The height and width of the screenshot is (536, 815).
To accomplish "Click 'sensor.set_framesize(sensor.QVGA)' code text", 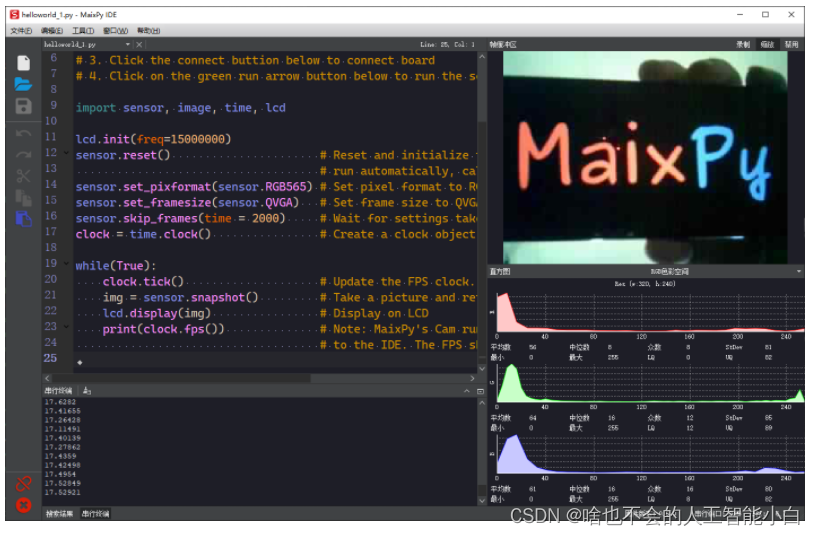I will pos(187,202).
